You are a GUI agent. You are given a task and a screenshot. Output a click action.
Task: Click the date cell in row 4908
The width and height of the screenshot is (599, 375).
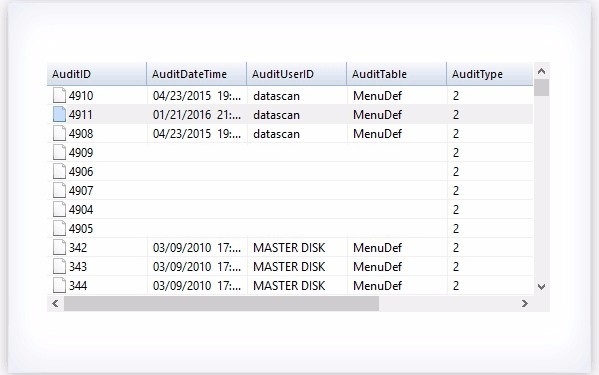click(x=197, y=134)
